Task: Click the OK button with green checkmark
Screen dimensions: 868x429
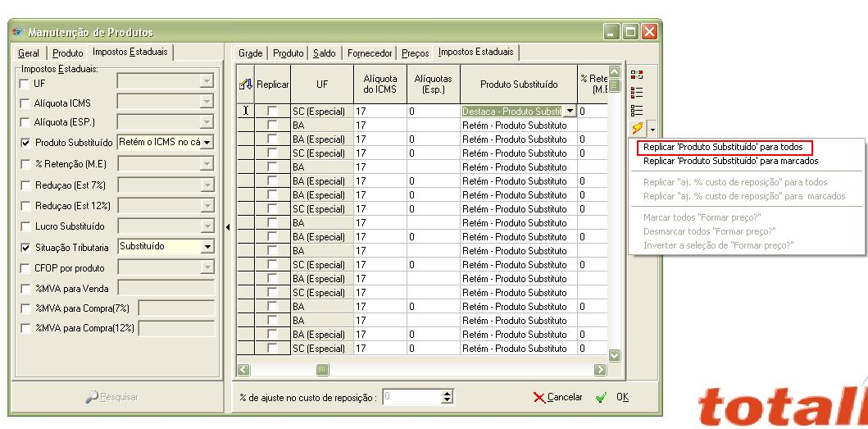Action: pos(613,397)
